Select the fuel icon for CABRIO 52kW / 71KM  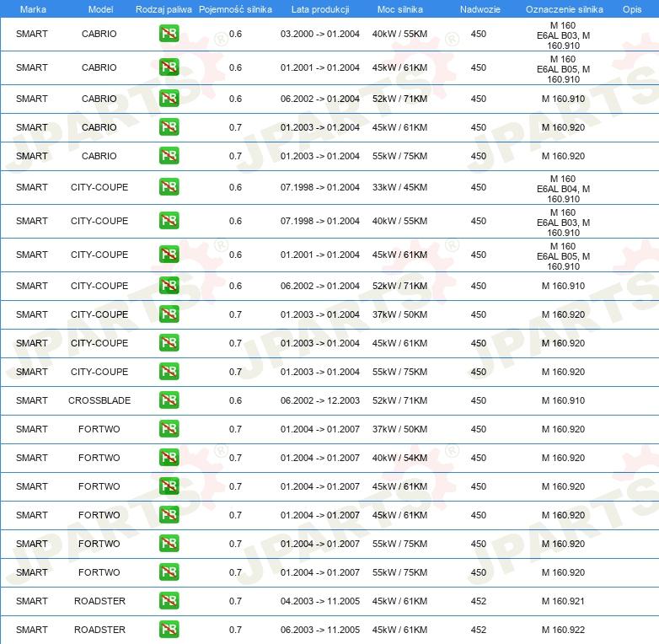pyautogui.click(x=169, y=99)
